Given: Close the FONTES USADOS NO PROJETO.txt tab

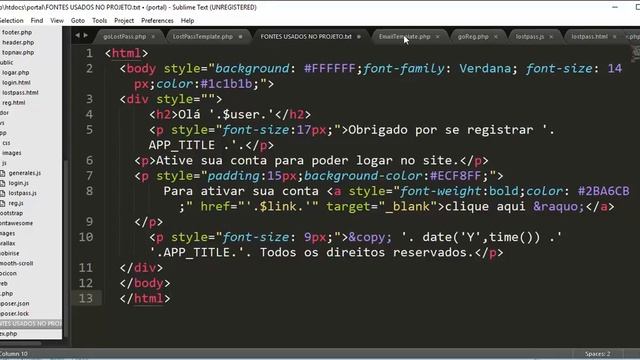Looking at the screenshot, I should click(x=359, y=37).
